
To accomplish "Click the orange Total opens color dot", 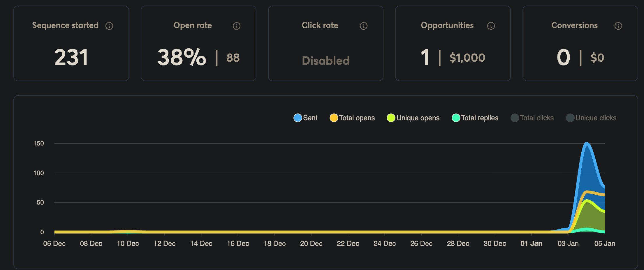I will 334,118.
